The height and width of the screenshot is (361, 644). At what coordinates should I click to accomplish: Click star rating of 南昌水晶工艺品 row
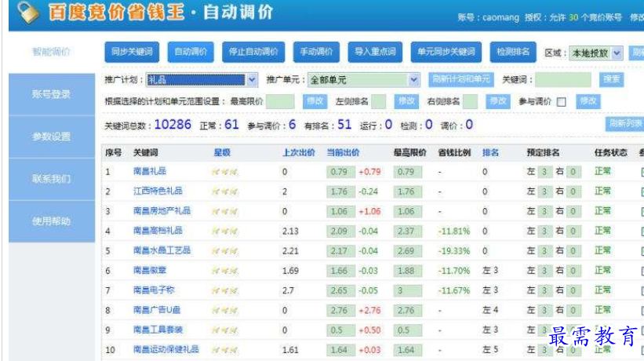pyautogui.click(x=224, y=250)
